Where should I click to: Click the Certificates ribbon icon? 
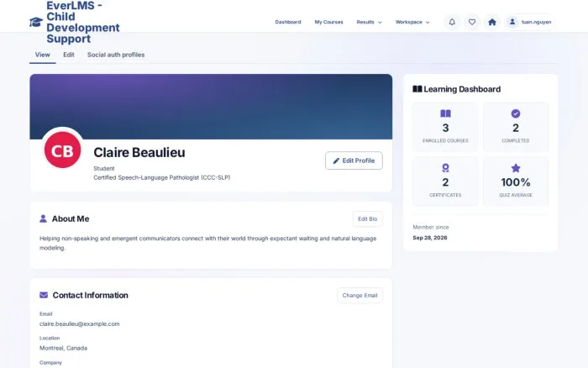[x=445, y=168]
